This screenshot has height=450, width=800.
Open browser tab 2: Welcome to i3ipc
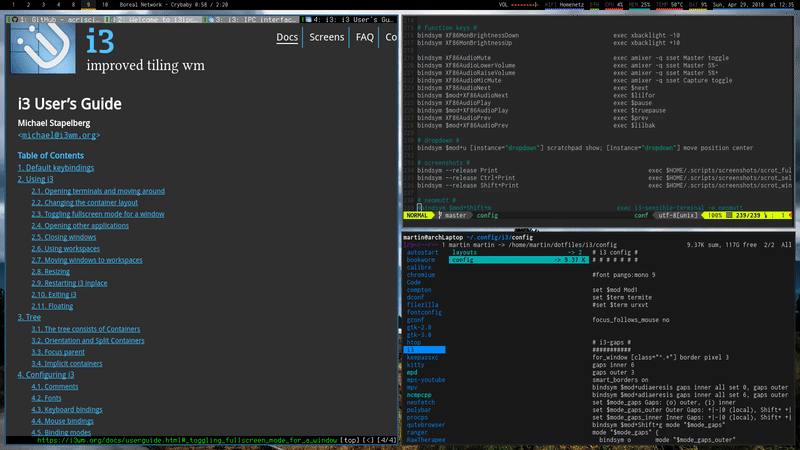click(155, 19)
